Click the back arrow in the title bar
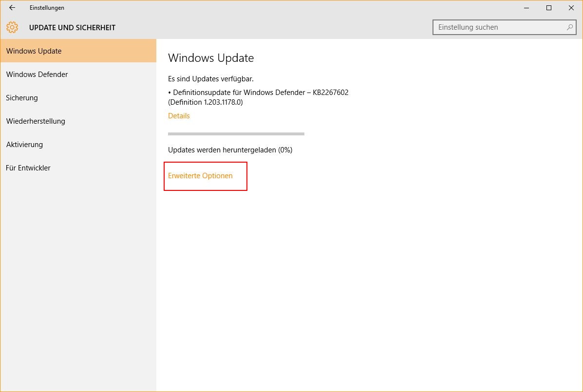 pyautogui.click(x=12, y=8)
